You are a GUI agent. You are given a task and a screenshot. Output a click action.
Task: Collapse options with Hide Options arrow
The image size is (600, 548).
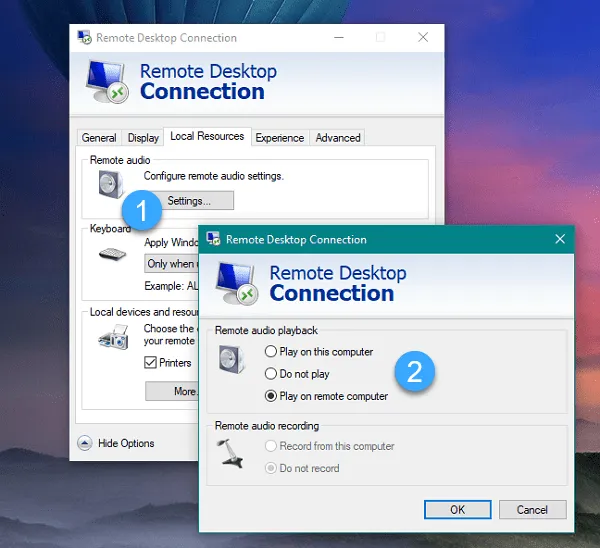pos(85,443)
